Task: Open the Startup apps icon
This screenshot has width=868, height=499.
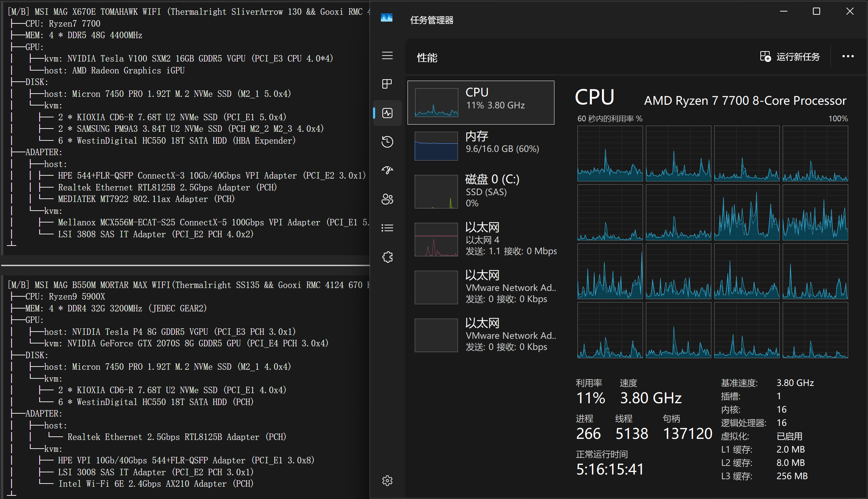Action: tap(387, 170)
